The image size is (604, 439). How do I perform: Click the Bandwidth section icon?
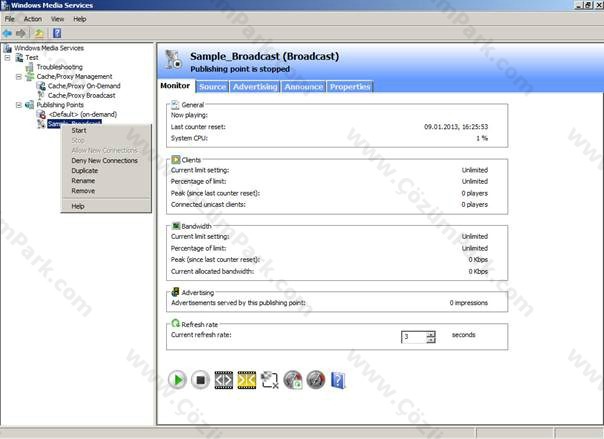(x=176, y=226)
